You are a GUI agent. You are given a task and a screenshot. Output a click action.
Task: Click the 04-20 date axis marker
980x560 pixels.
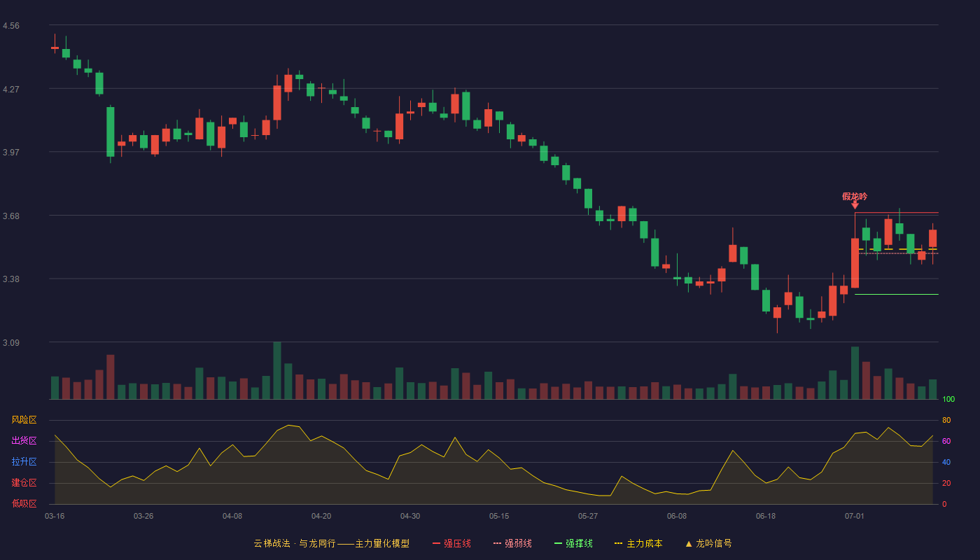point(321,516)
